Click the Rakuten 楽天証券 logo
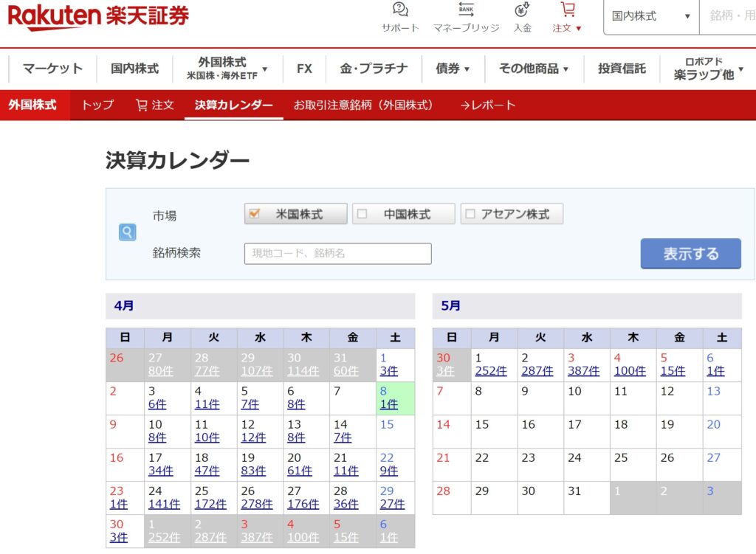This screenshot has width=756, height=554. click(98, 17)
